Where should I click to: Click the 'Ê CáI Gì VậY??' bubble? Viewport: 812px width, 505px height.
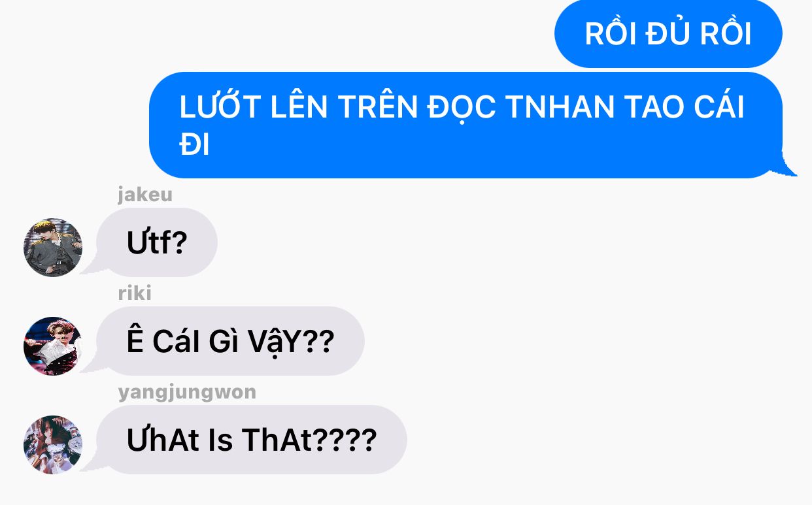click(x=230, y=341)
